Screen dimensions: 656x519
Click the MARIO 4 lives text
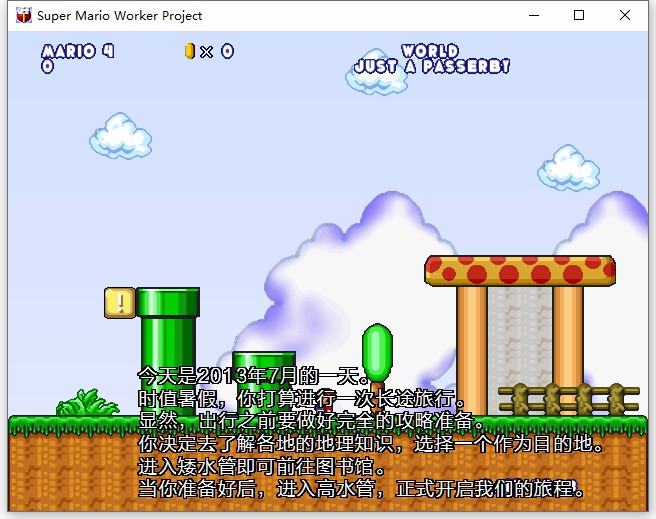click(x=78, y=51)
